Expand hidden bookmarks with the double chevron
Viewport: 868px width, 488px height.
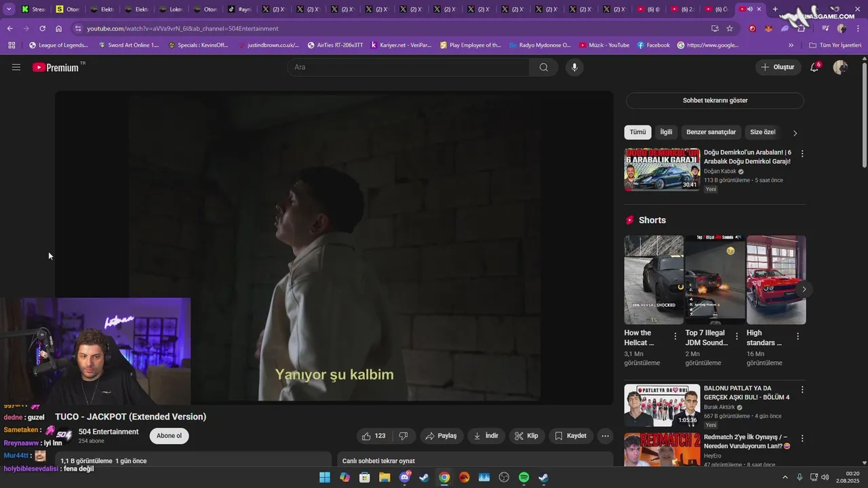(791, 45)
